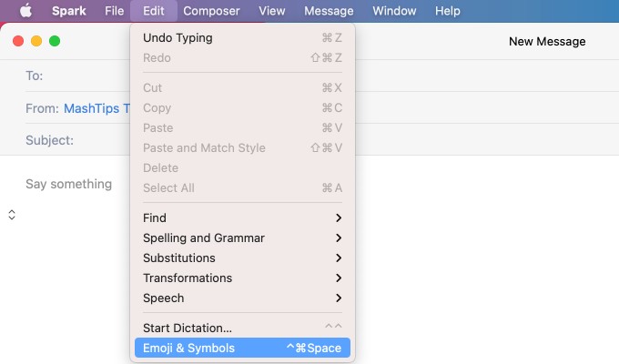The height and width of the screenshot is (364, 619).
Task: Open the Composer menu
Action: point(211,11)
